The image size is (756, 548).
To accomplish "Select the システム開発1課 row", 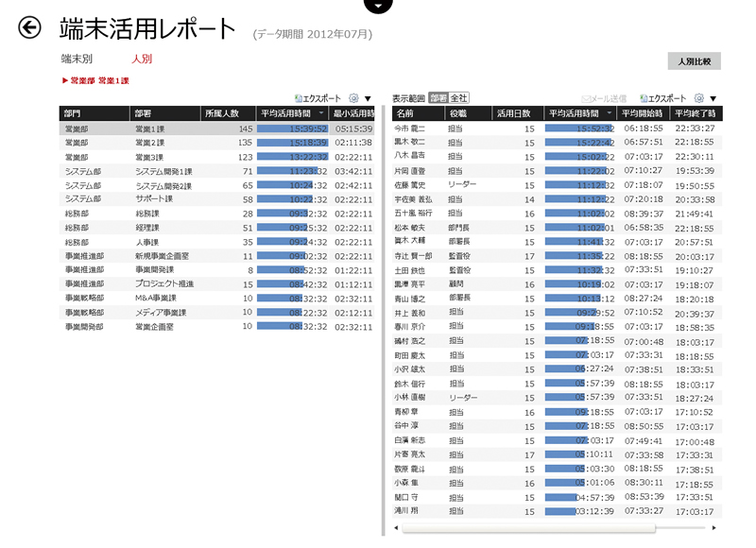I will click(217, 171).
